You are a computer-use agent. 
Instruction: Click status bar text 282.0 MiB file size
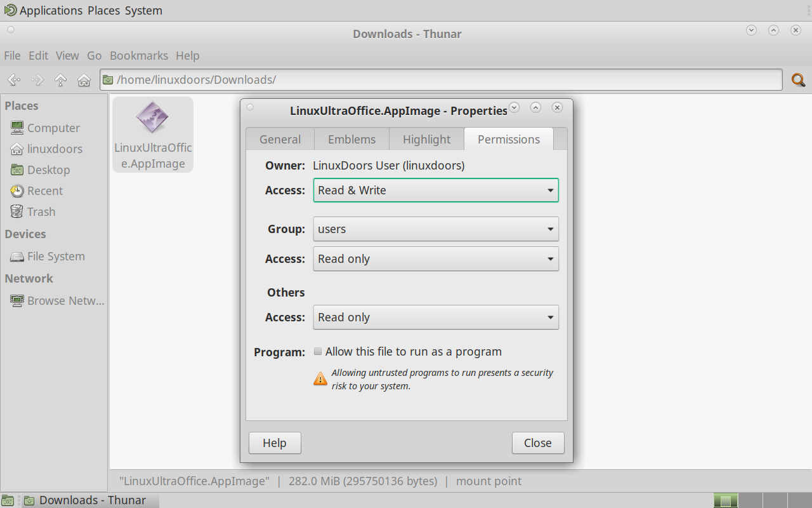pyautogui.click(x=363, y=481)
